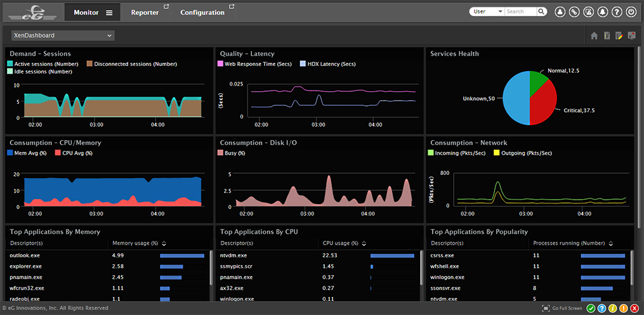Click Top Applications By CPU scrollbar
Screen dimensions: 644x315
pyautogui.click(x=422, y=267)
